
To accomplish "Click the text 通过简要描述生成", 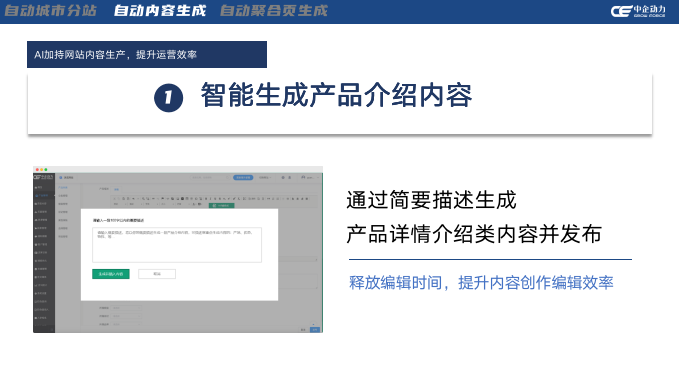I will click(431, 200).
